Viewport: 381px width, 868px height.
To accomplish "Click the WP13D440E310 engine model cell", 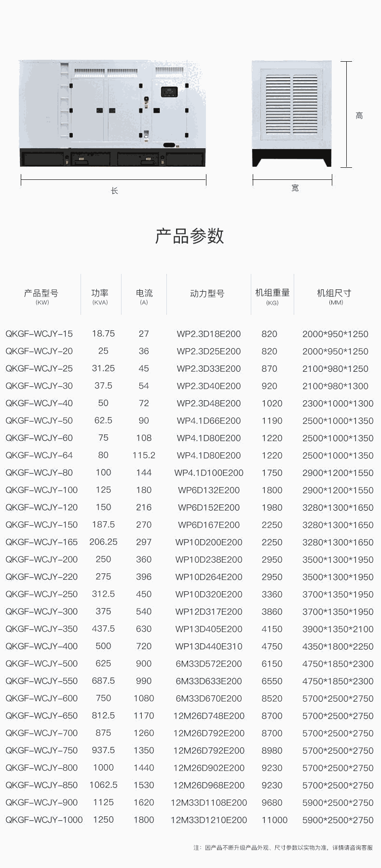I will coord(208,646).
